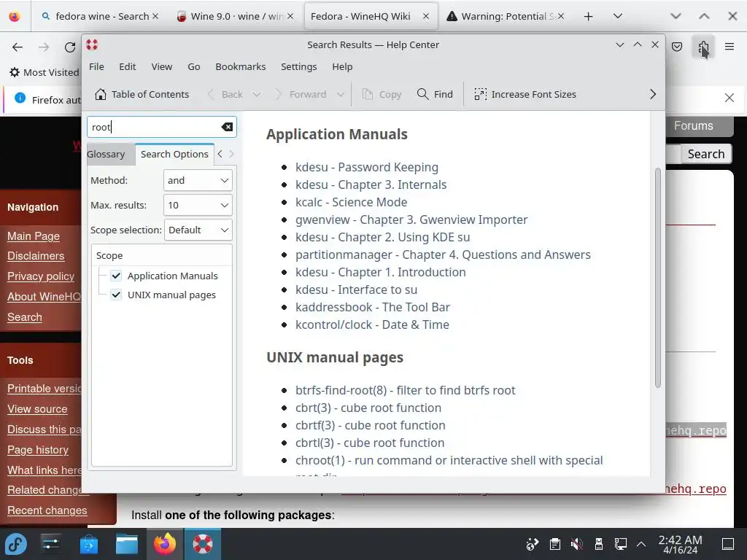This screenshot has height=560, width=747.
Task: Go Forward in Help Center toolbar
Action: pyautogui.click(x=301, y=94)
